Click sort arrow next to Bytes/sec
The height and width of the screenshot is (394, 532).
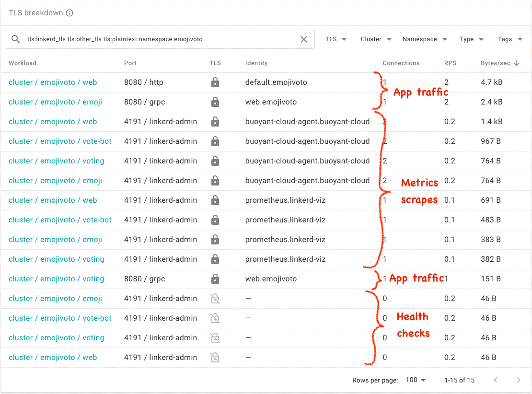click(x=517, y=63)
